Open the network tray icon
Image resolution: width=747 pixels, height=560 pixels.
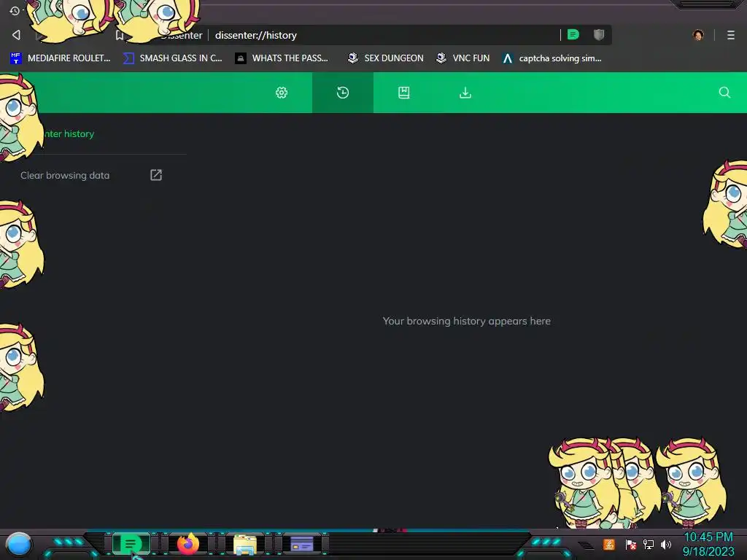coord(648,544)
